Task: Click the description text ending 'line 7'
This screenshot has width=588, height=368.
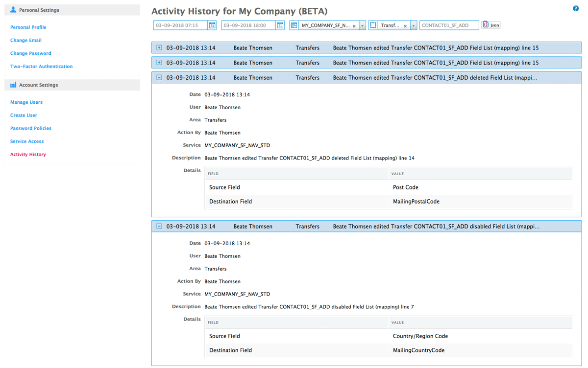Action: click(x=309, y=307)
